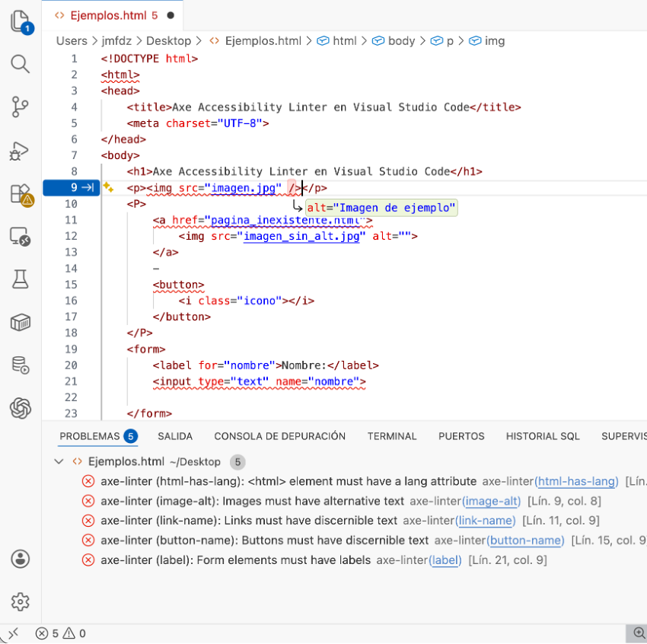Click the p breadcrumb symbol
647x644 pixels.
[x=442, y=41]
